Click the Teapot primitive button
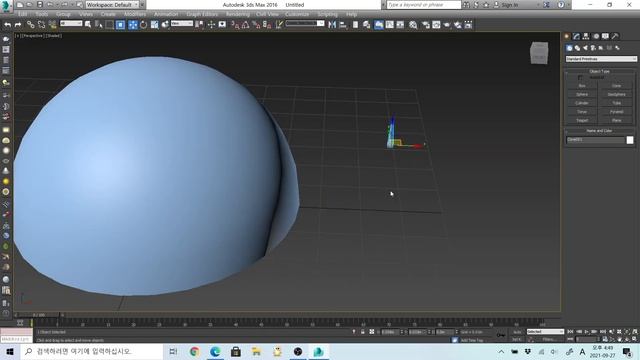The image size is (640, 360). point(582,120)
